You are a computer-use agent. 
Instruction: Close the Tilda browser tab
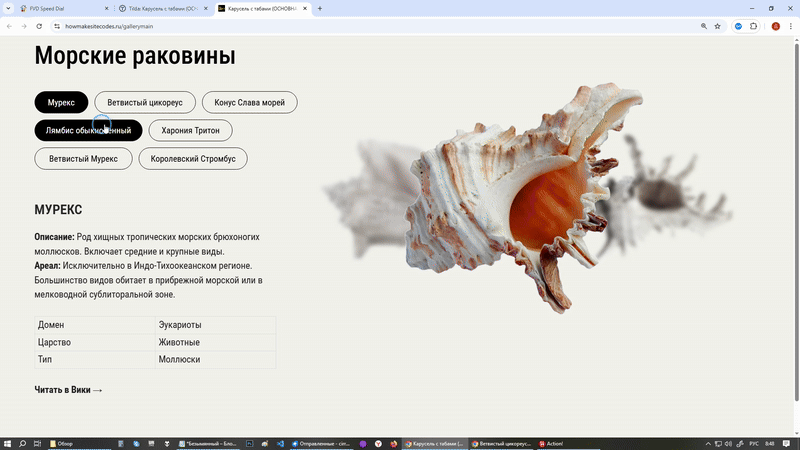point(206,9)
